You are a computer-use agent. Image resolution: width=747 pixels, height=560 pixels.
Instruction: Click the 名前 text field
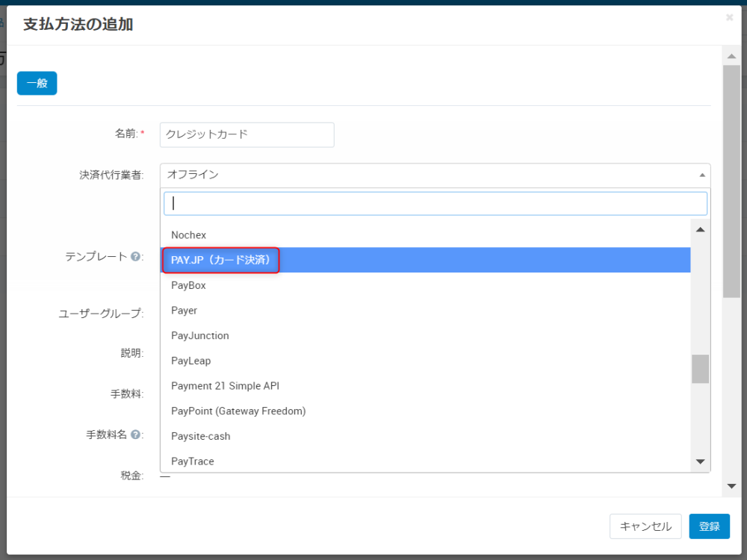point(247,134)
